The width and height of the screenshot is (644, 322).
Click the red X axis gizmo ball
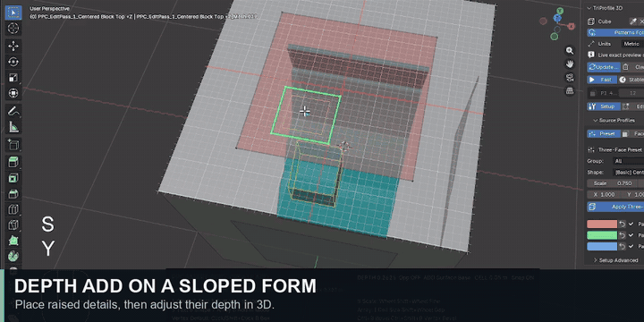(x=571, y=26)
